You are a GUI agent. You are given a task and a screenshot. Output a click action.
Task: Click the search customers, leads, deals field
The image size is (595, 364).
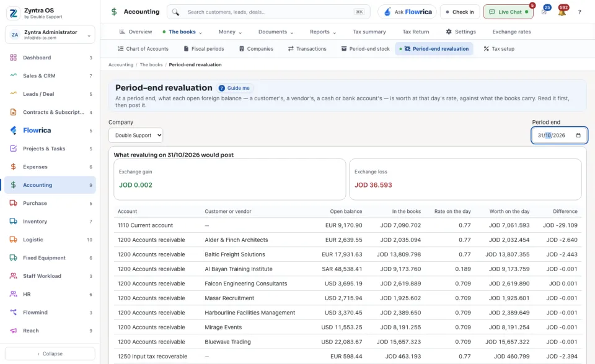click(268, 12)
